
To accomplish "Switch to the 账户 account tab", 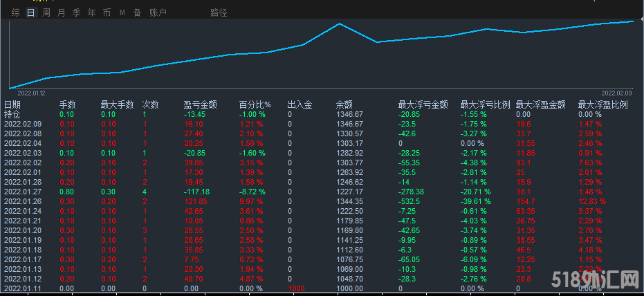I will (x=158, y=12).
